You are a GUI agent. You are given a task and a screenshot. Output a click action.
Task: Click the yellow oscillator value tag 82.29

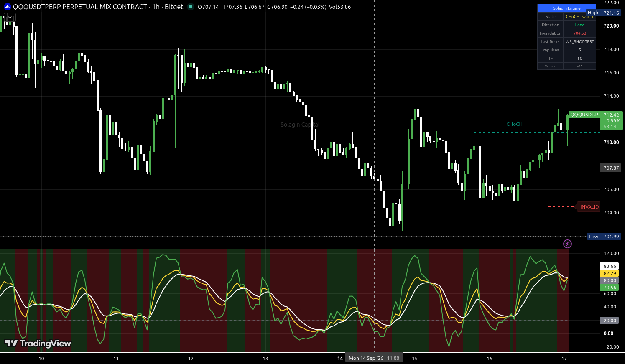[x=610, y=273]
